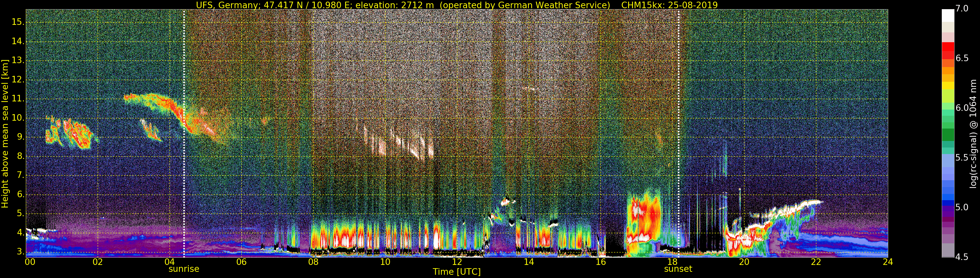Viewport: 980px width, 278px height.
Task: Click the height axis tick "3."
Action: (20, 252)
